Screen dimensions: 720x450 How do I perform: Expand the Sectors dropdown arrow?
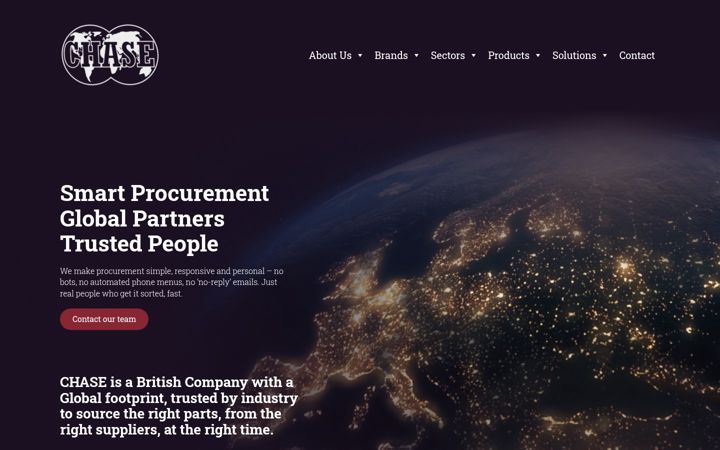point(473,56)
